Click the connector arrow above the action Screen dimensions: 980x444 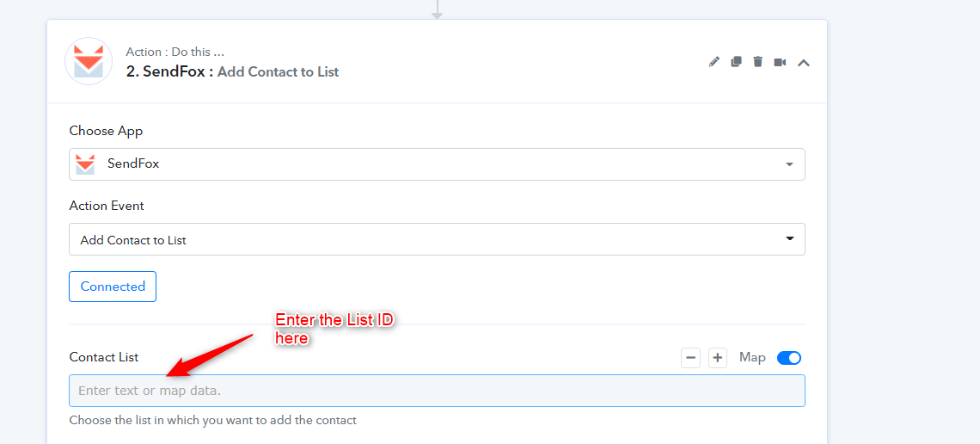coord(437,9)
